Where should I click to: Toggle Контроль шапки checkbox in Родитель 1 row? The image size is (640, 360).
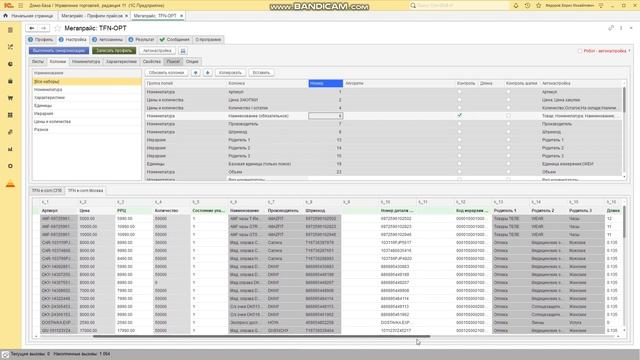tap(508, 140)
